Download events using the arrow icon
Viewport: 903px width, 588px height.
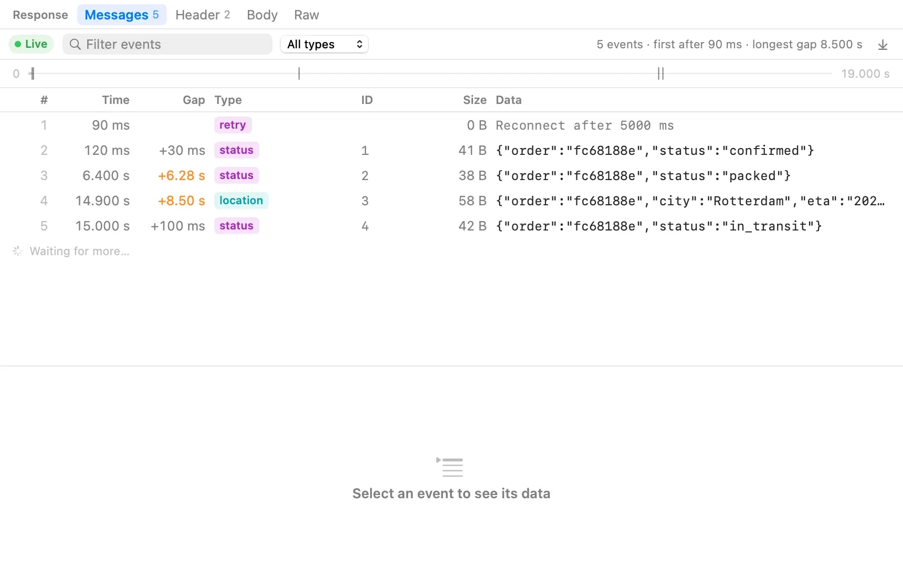883,45
